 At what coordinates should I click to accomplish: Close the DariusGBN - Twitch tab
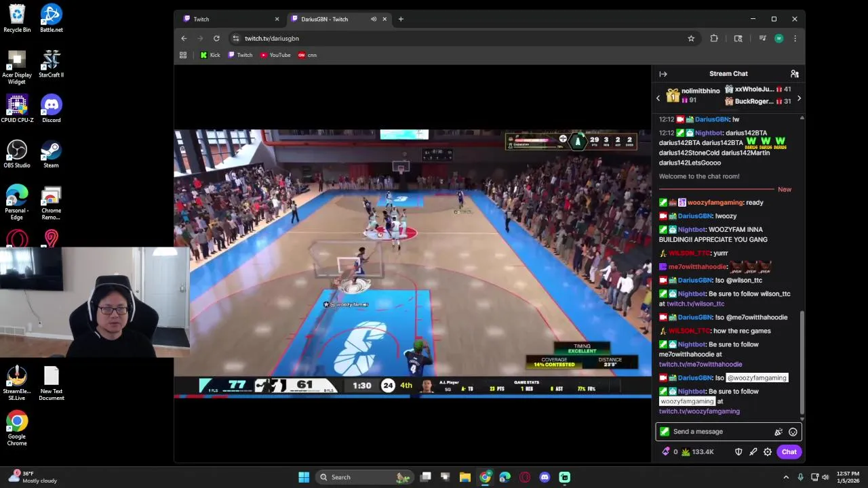point(384,19)
